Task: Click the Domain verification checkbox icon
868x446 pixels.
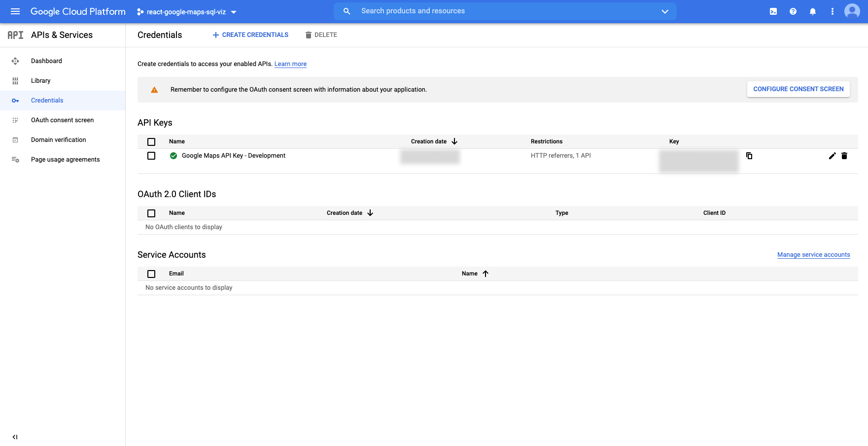Action: tap(15, 140)
